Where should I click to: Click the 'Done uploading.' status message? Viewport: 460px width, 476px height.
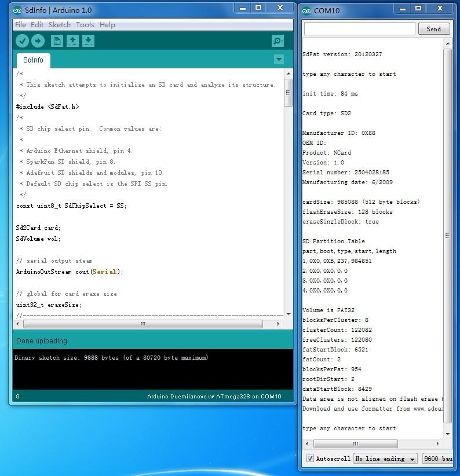coord(42,341)
